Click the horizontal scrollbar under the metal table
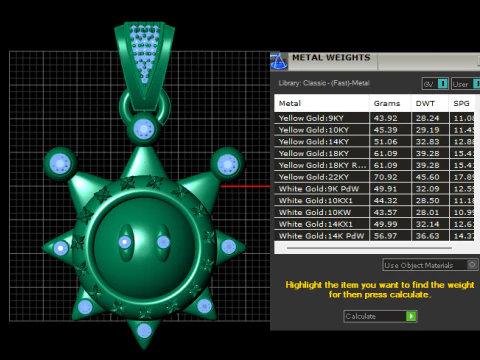Image resolution: width=480 pixels, height=360 pixels. coord(369,248)
